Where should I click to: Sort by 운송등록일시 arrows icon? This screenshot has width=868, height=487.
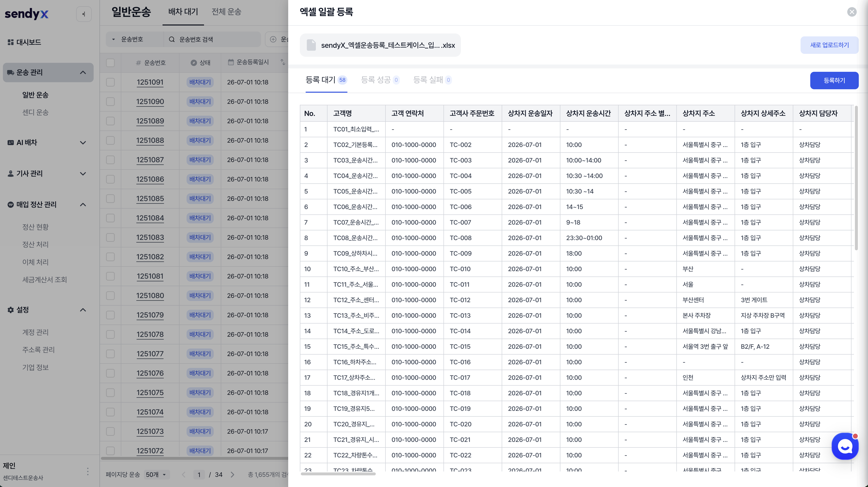pos(283,62)
